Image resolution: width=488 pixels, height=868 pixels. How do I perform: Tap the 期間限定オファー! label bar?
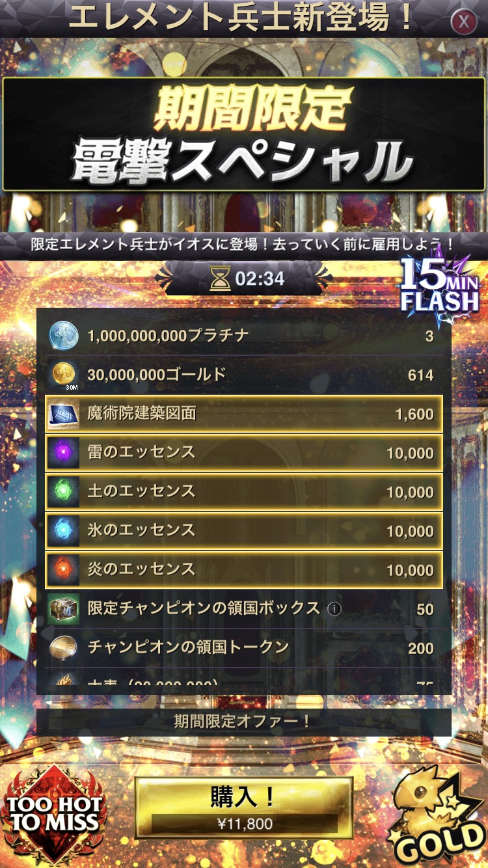(x=243, y=722)
